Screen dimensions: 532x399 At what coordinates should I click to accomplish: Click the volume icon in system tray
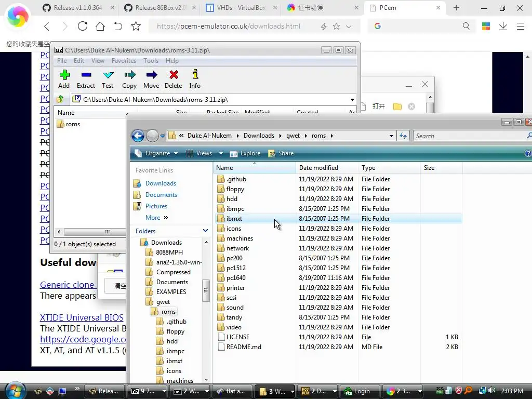click(492, 391)
